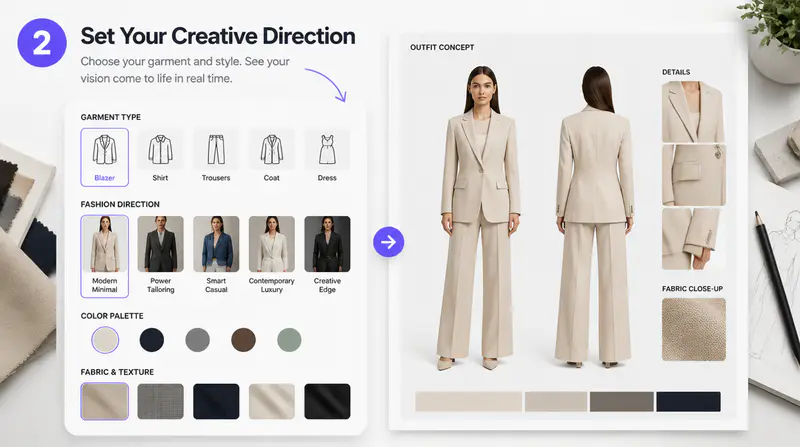Select the beige woven fabric texture

click(x=105, y=402)
